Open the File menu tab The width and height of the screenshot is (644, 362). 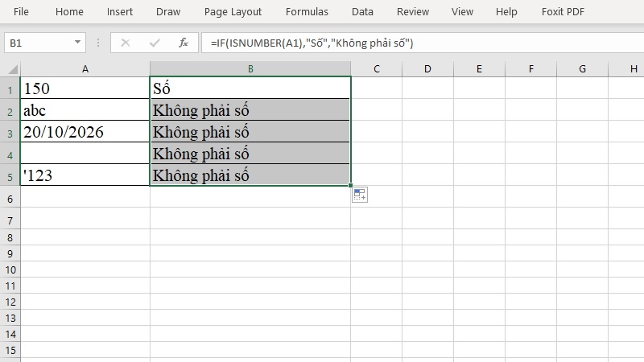click(21, 12)
